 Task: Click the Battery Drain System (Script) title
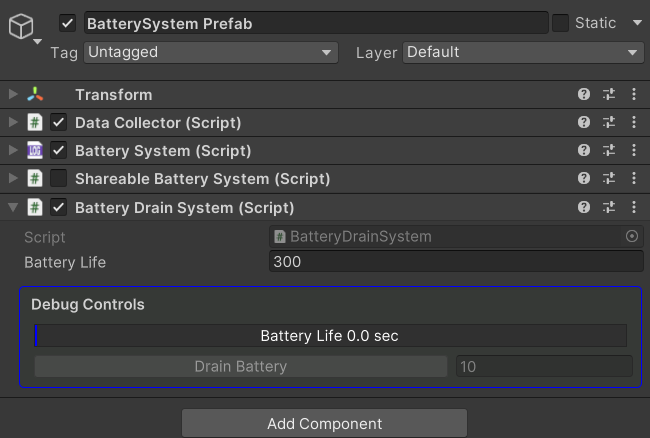(184, 208)
